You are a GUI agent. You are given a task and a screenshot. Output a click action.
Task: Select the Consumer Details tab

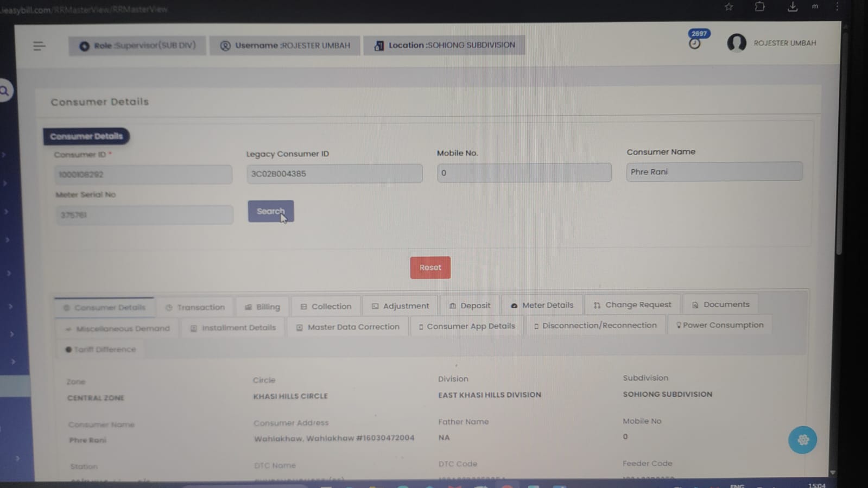(104, 307)
